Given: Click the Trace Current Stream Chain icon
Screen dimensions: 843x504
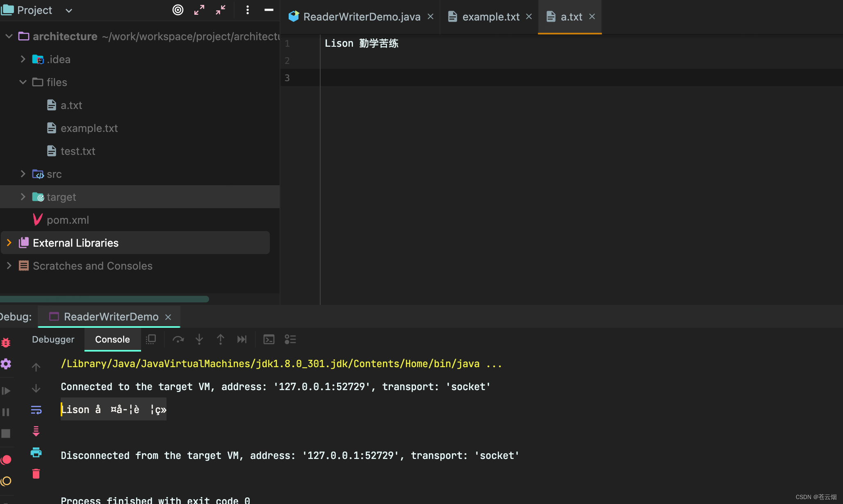Looking at the screenshot, I should 290,339.
